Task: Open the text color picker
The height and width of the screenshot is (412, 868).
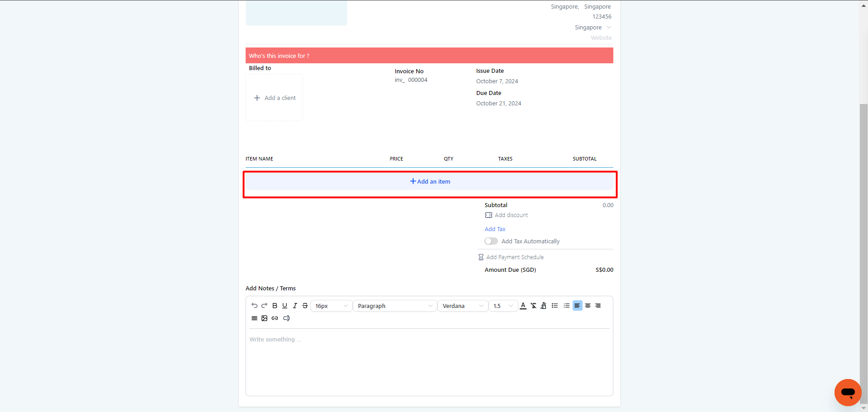Action: point(523,306)
